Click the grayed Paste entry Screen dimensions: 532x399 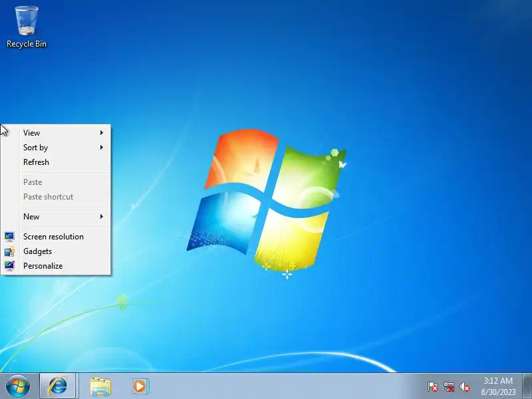click(x=55, y=182)
